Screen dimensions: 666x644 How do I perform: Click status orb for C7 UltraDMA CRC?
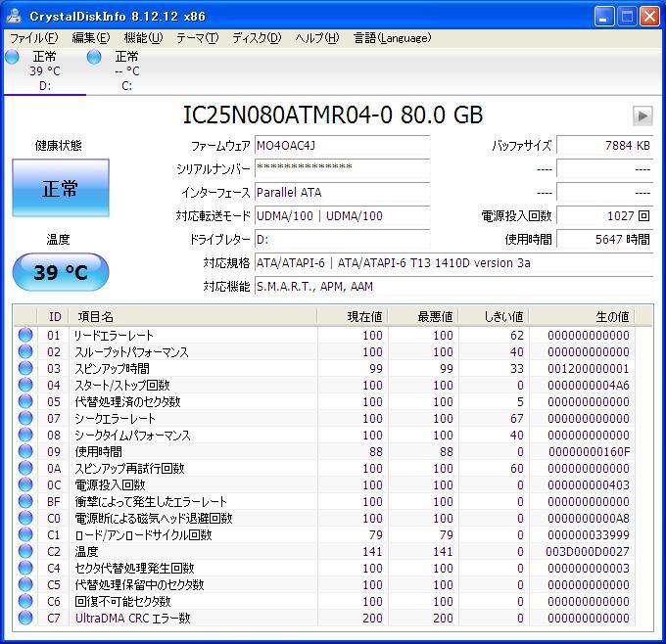pos(25,619)
